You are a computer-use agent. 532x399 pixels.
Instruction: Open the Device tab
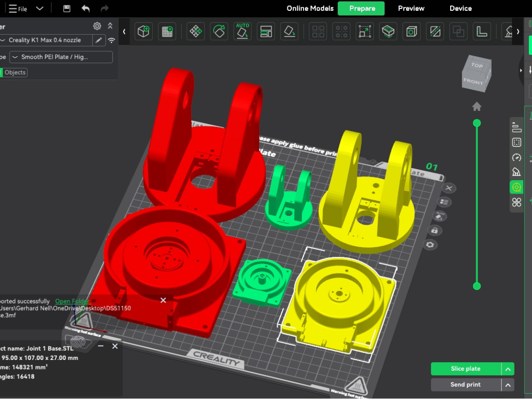pyautogui.click(x=460, y=9)
